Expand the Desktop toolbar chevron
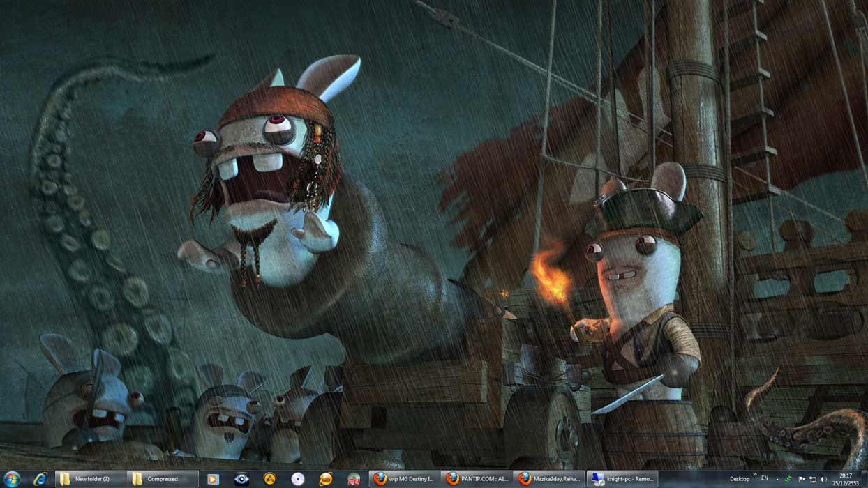Viewport: 868px width, 488px height. coord(755,475)
